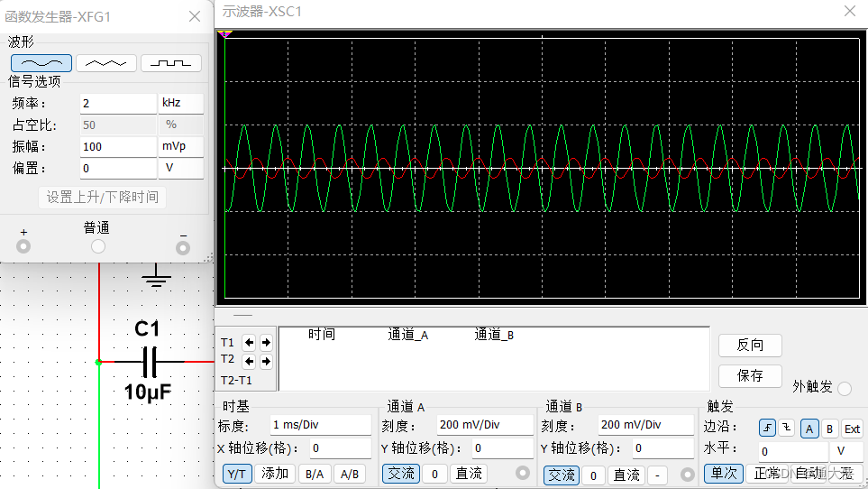Screen dimensions: 868x489
Task: Click Channel A Y-axis position field
Action: pos(502,448)
